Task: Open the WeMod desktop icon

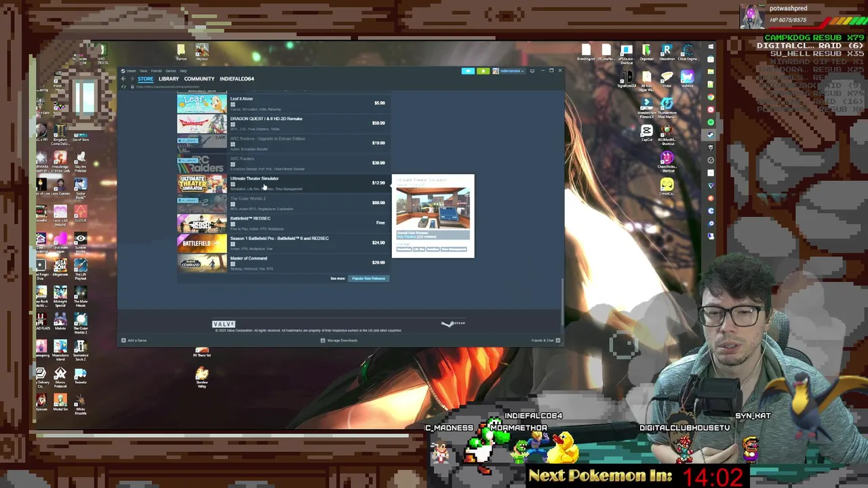Action: coord(687,79)
